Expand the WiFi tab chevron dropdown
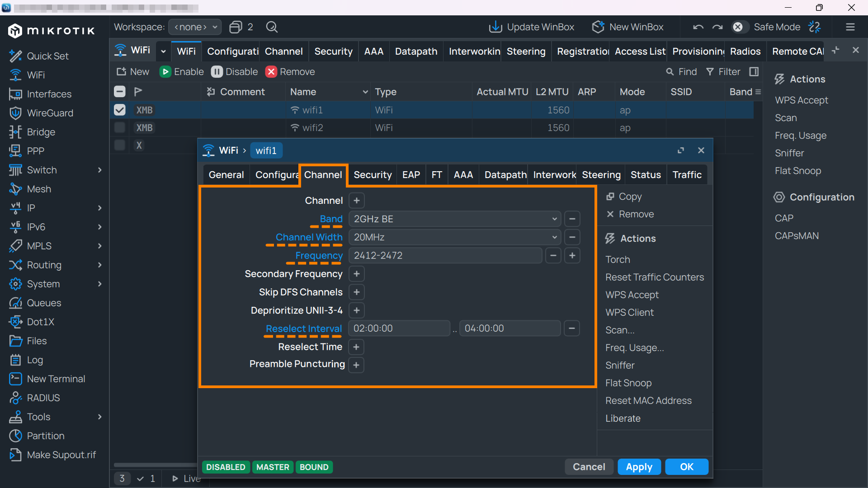Screen dimensions: 868x488 coord(163,52)
